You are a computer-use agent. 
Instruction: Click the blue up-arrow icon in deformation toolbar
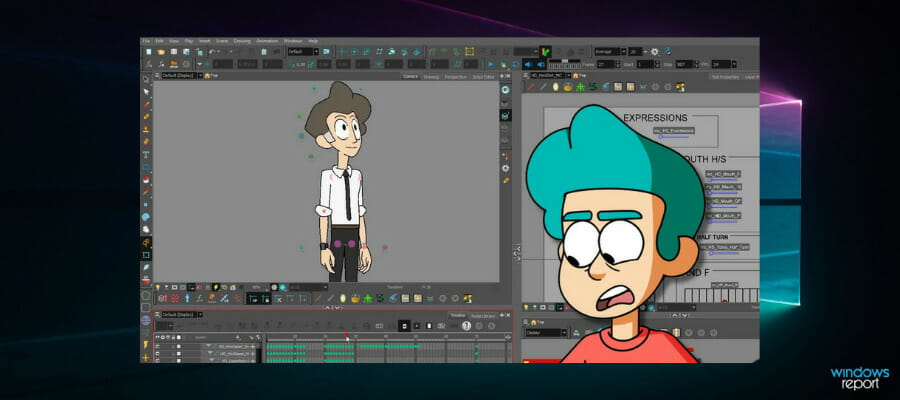click(x=188, y=298)
